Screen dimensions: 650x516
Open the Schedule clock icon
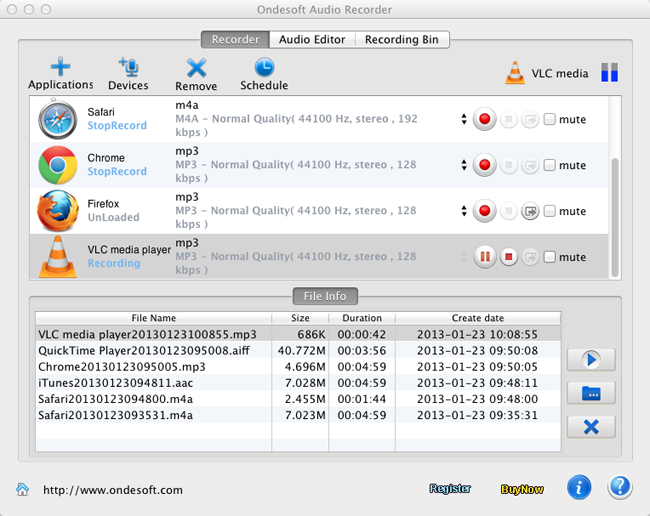(x=264, y=67)
